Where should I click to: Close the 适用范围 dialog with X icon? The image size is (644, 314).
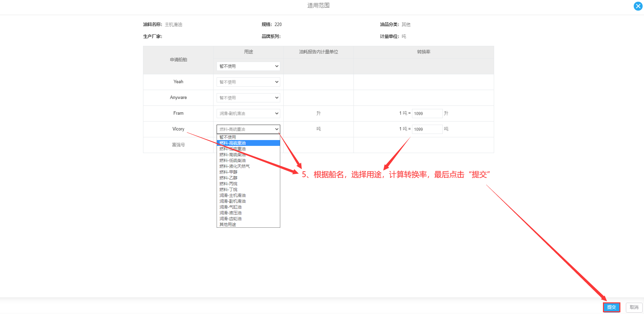[x=638, y=6]
